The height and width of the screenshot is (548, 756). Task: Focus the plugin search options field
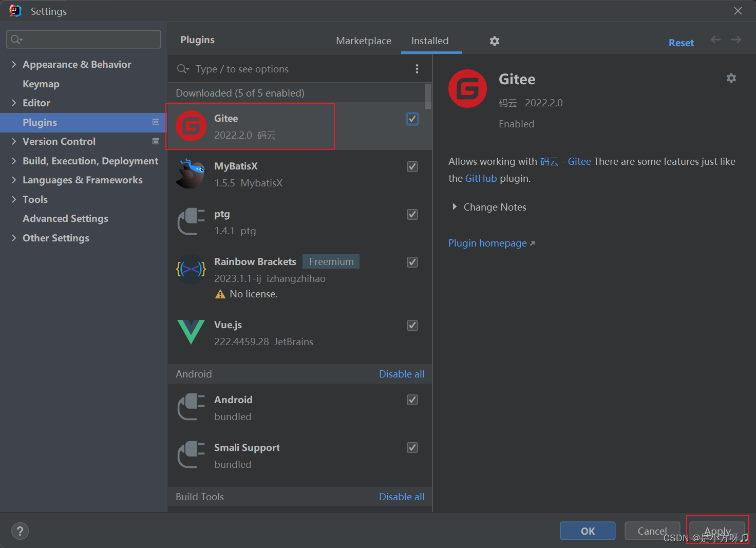[300, 69]
